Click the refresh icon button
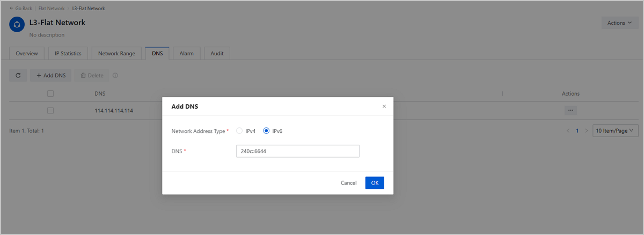The height and width of the screenshot is (235, 644). (18, 76)
